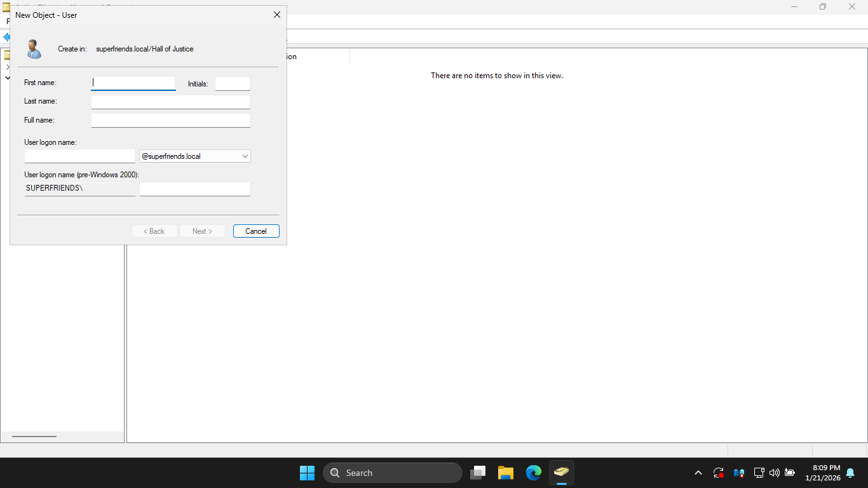The width and height of the screenshot is (868, 488).
Task: Click the Full name text field
Action: coord(170,121)
